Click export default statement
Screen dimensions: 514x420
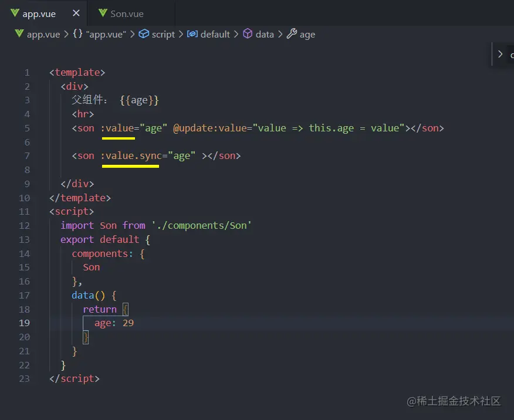click(x=100, y=240)
